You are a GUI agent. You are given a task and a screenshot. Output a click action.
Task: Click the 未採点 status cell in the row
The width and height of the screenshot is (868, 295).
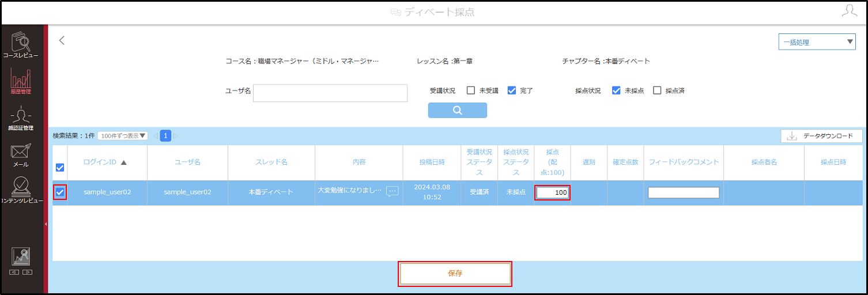[516, 192]
